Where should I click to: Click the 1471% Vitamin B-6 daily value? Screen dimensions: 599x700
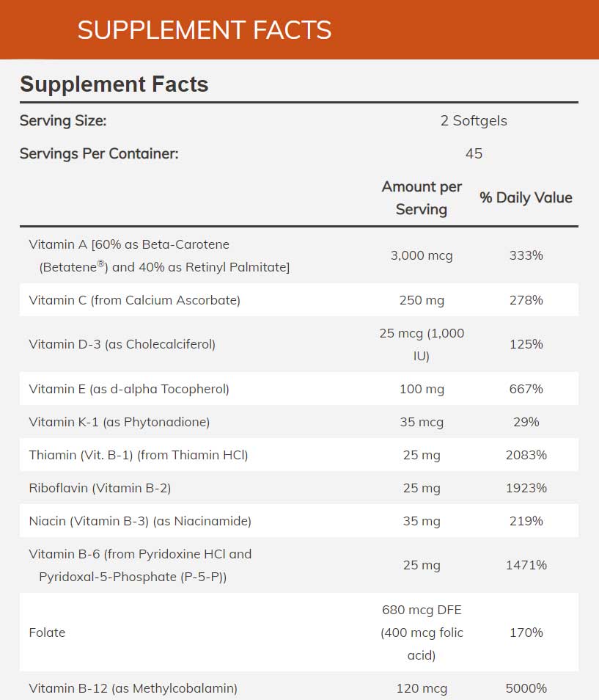tap(526, 565)
